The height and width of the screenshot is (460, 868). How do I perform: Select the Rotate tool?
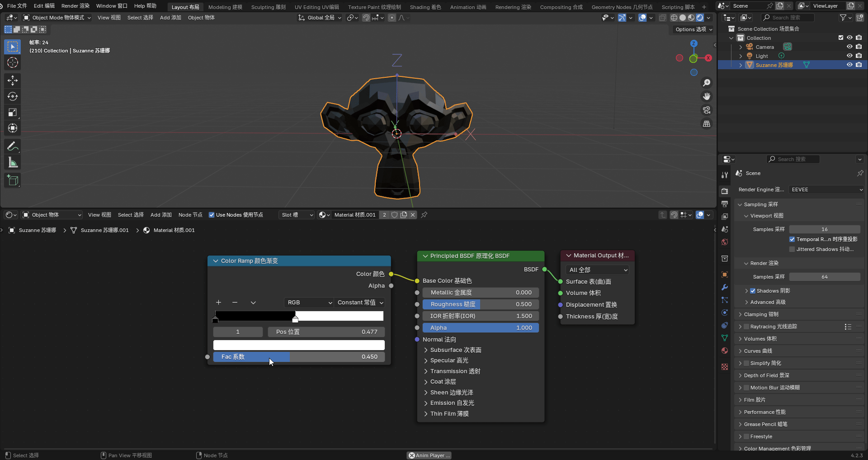12,96
